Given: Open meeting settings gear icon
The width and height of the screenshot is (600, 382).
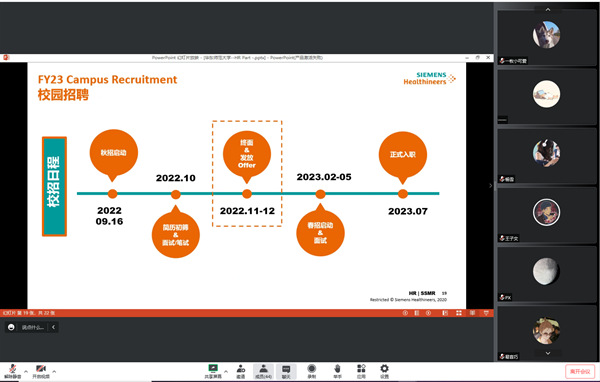Looking at the screenshot, I should 384,371.
